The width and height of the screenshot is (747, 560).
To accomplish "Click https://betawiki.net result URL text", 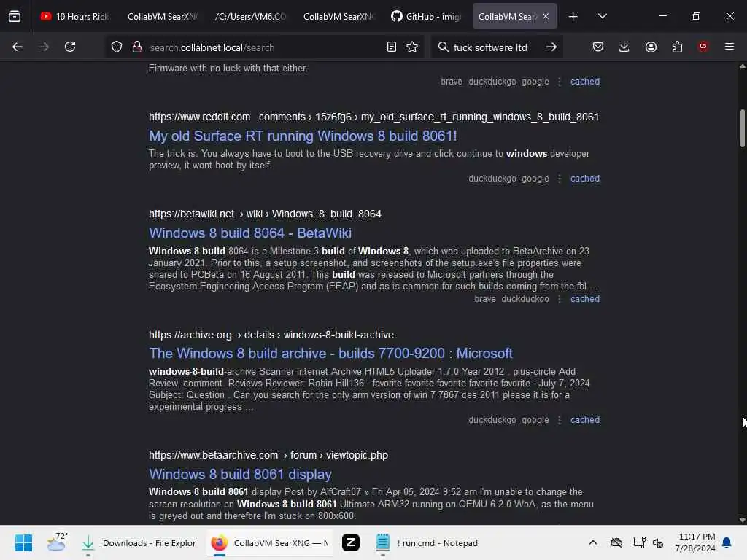I will pyautogui.click(x=192, y=214).
